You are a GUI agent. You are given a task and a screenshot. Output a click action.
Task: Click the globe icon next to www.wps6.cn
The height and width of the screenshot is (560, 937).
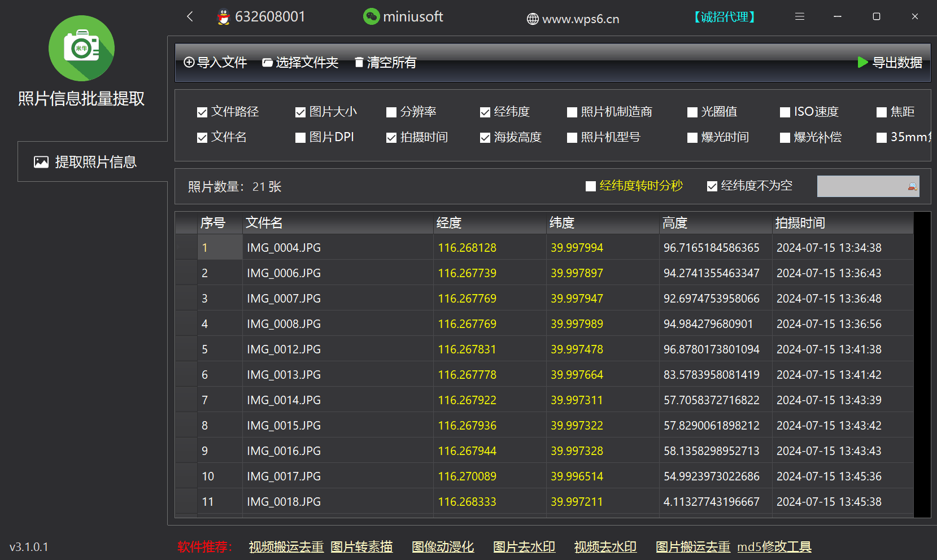[x=531, y=19]
